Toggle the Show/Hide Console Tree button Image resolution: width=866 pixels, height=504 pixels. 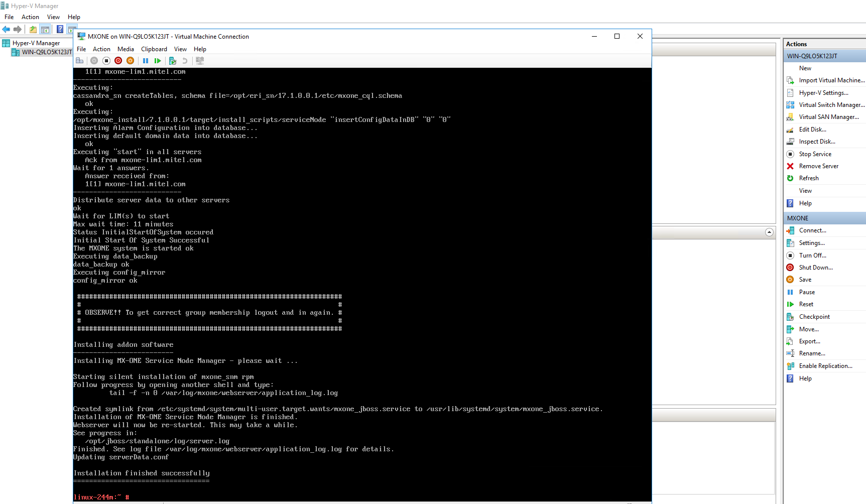pyautogui.click(x=45, y=29)
